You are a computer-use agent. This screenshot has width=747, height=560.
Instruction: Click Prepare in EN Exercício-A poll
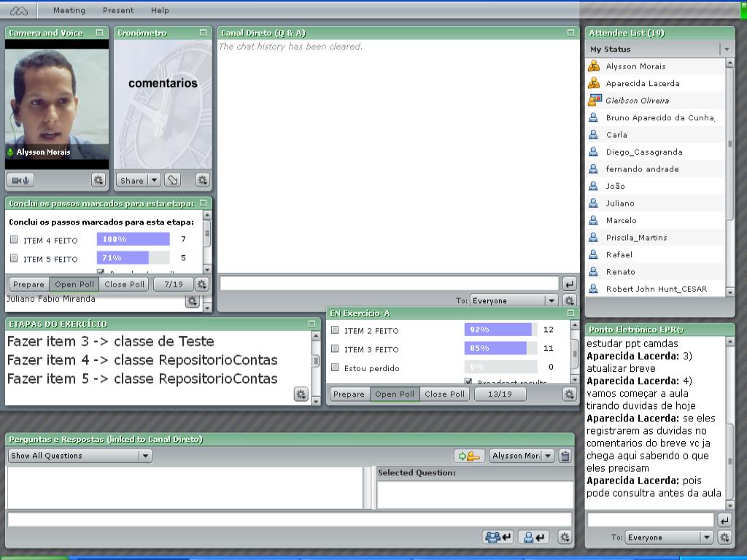click(349, 394)
